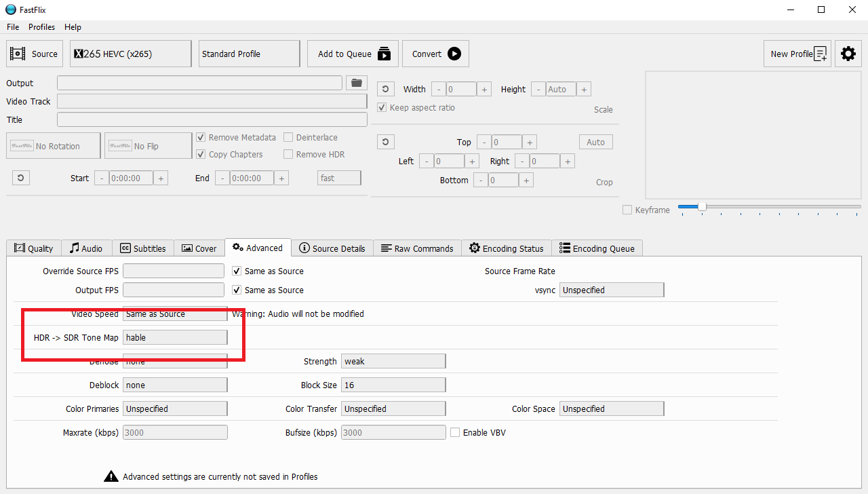Image resolution: width=868 pixels, height=494 pixels.
Task: Open the Color Space dropdown
Action: point(612,408)
